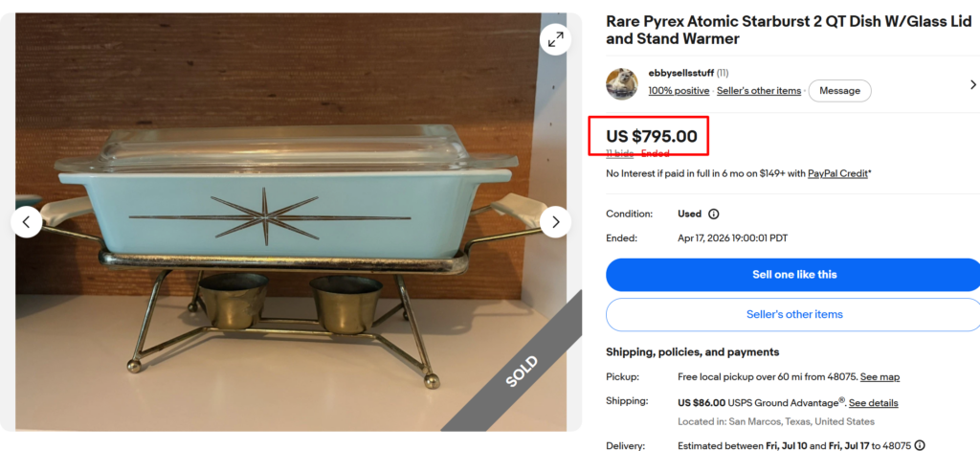Advance to the next product photo

pyautogui.click(x=556, y=222)
